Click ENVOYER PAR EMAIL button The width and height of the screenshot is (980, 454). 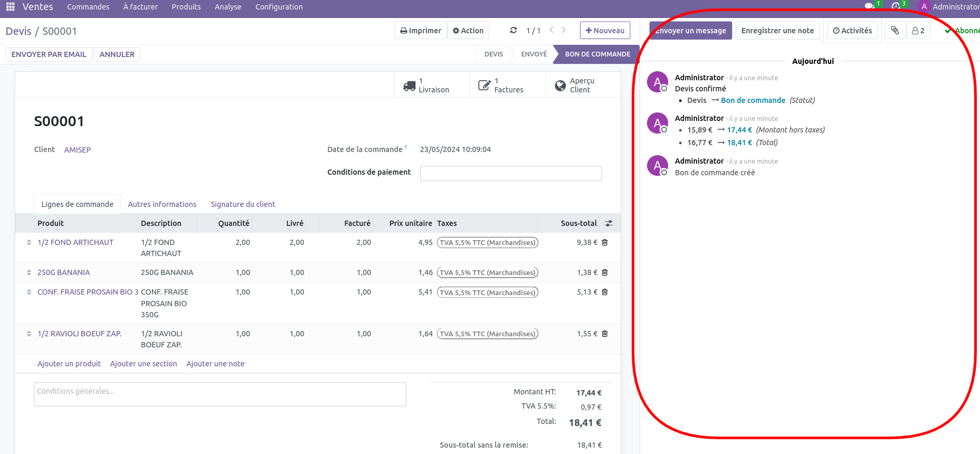(x=49, y=54)
